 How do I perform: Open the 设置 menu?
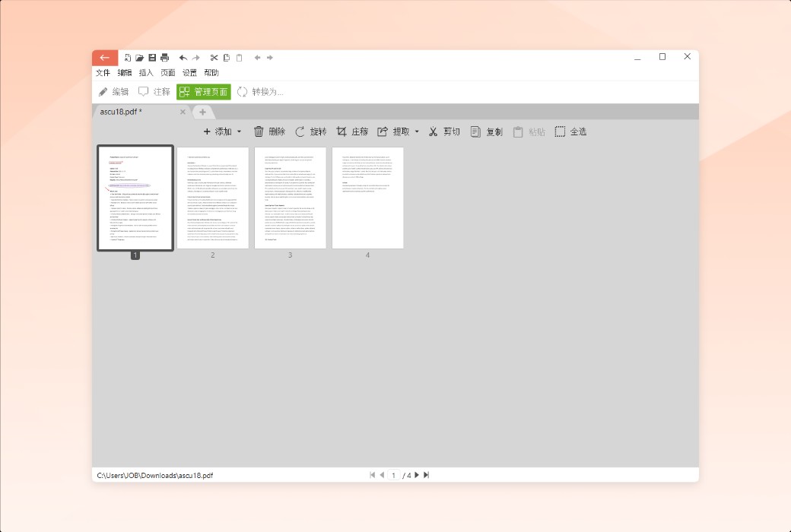click(x=189, y=72)
